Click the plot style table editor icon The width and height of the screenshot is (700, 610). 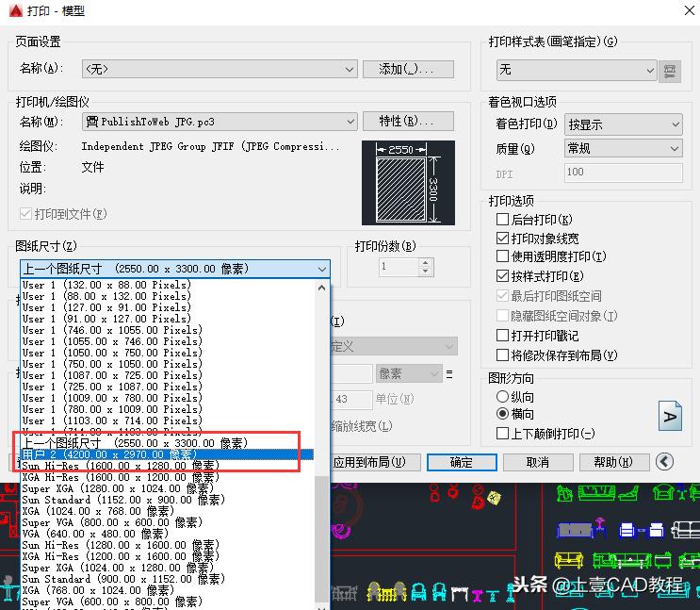(669, 71)
